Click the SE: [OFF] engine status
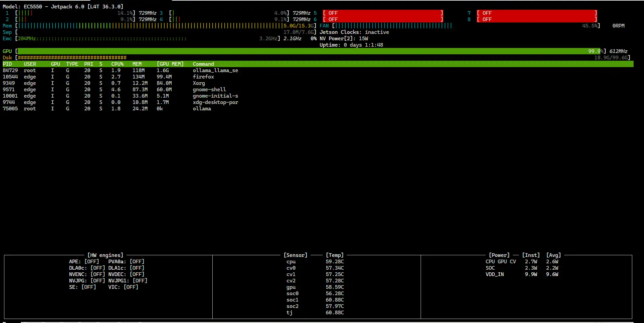The width and height of the screenshot is (644, 323). pos(83,287)
